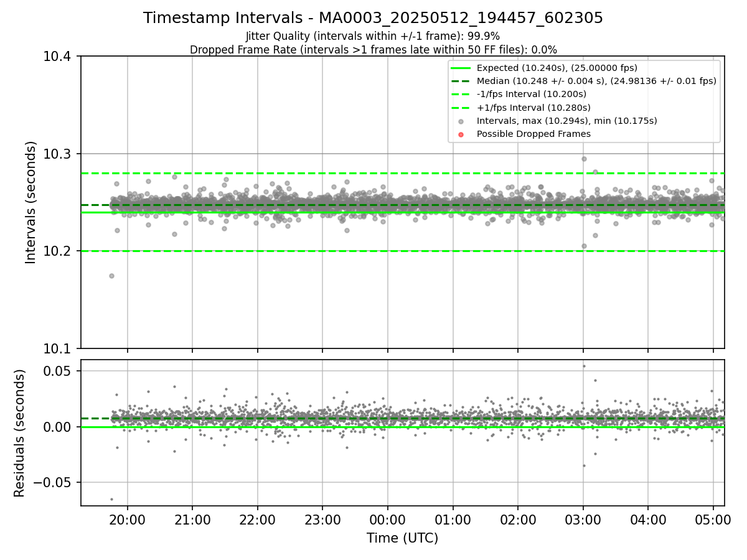Click legend entry 'Possible Dropped Frames'
This screenshot has height=560, width=747.
[x=533, y=134]
